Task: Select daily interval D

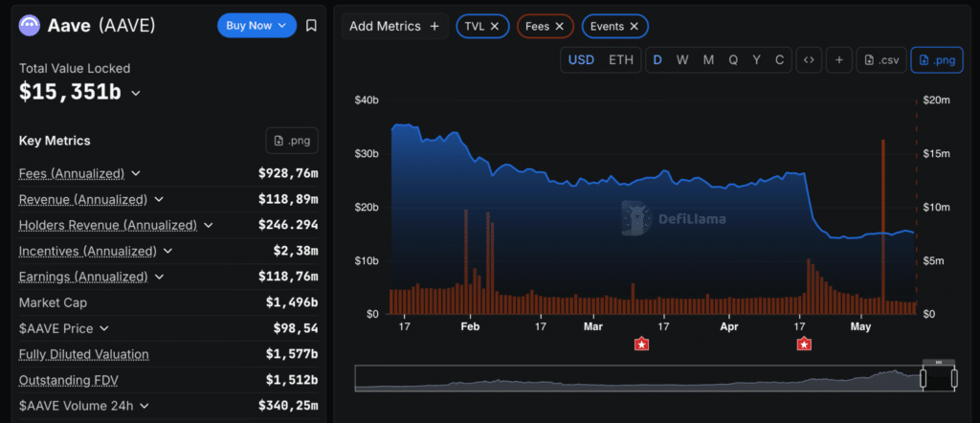Action: click(657, 60)
